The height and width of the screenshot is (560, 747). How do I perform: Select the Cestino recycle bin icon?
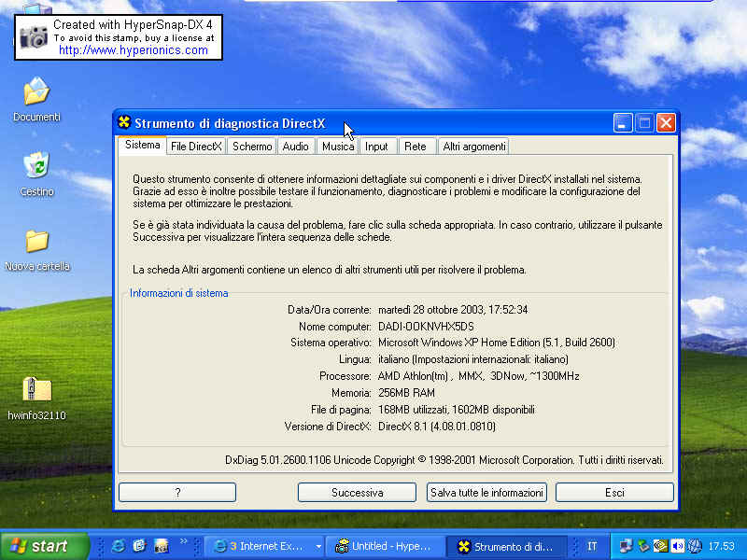36,168
